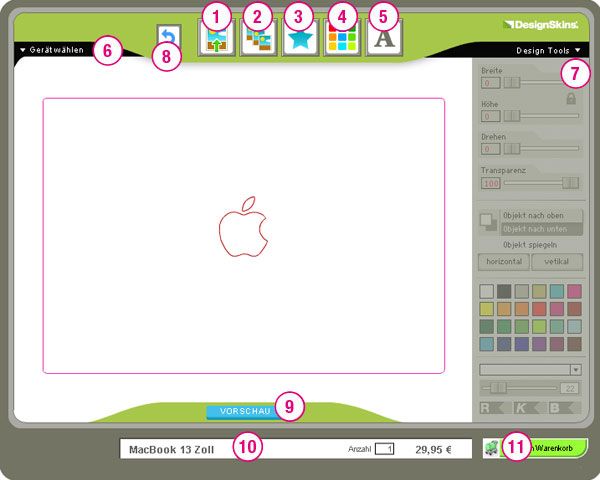Viewport: 600px width, 480px height.
Task: Toggle the aspect ratio padlock icon
Action: coord(571,98)
